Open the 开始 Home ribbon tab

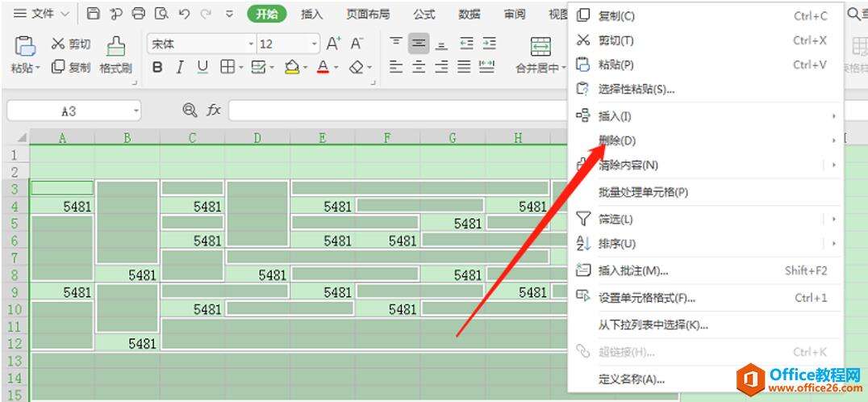pyautogui.click(x=267, y=14)
